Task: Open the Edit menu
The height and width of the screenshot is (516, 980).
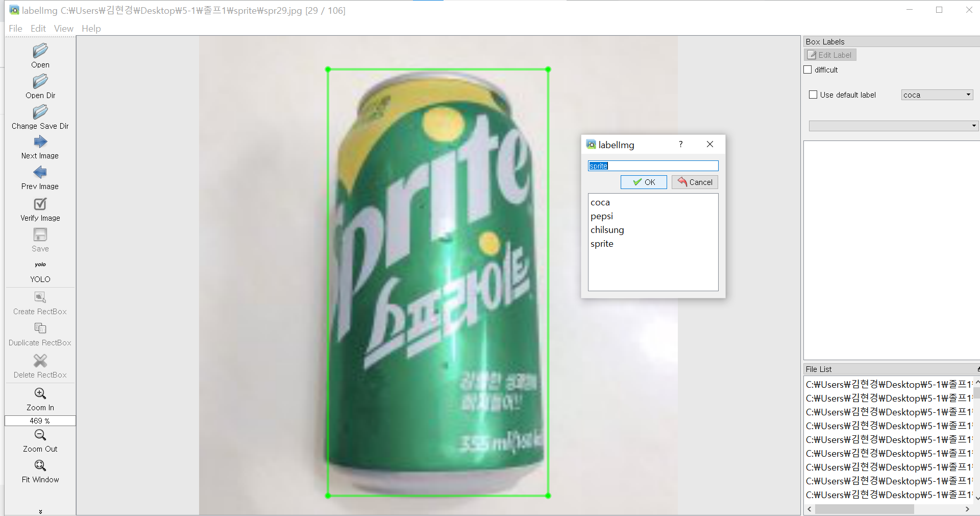Action: [38, 29]
